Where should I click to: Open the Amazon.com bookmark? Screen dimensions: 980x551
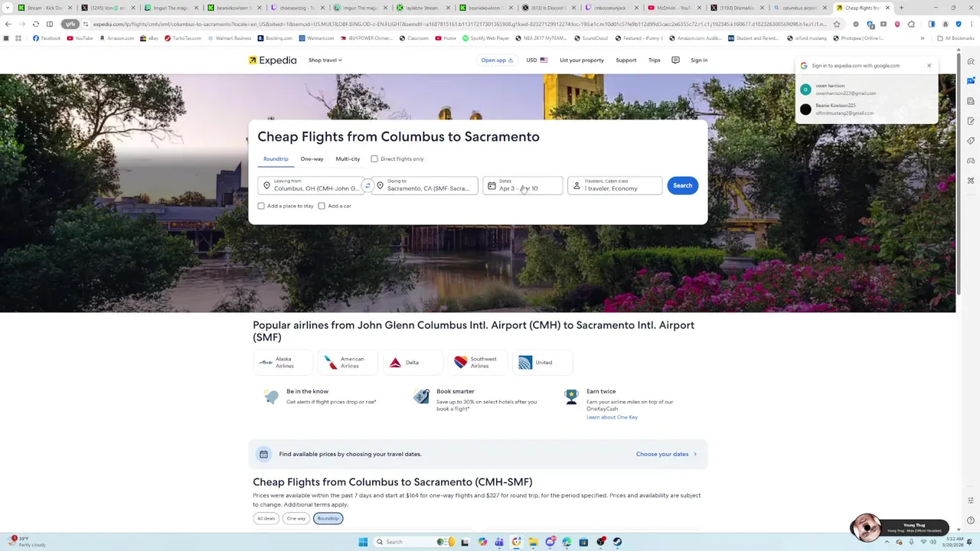pos(116,38)
